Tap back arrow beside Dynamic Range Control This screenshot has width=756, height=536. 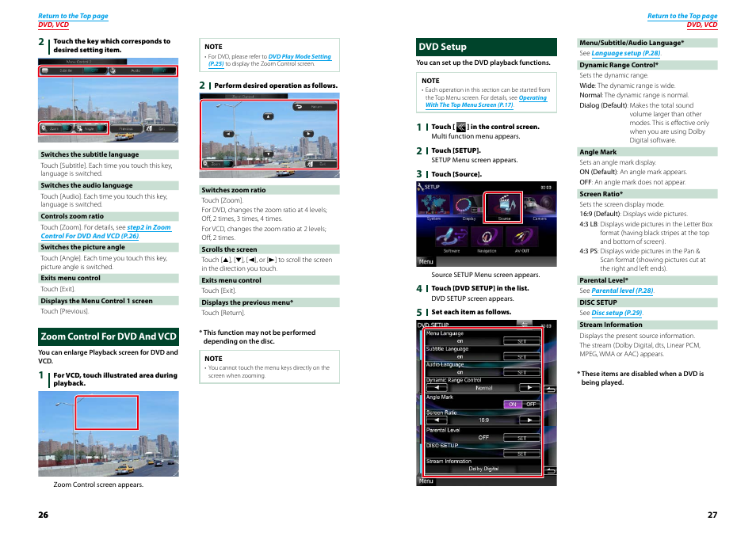coord(550,390)
